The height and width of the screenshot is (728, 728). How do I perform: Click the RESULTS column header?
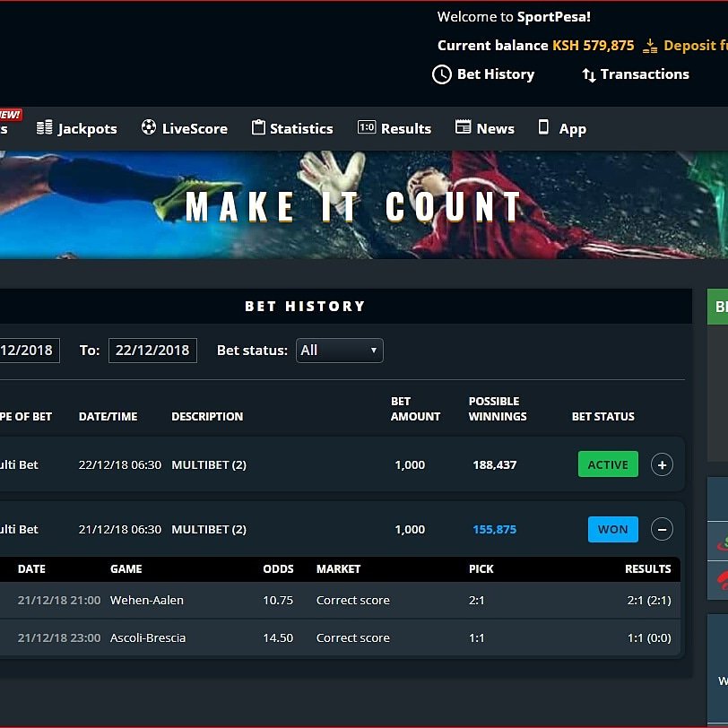[647, 568]
